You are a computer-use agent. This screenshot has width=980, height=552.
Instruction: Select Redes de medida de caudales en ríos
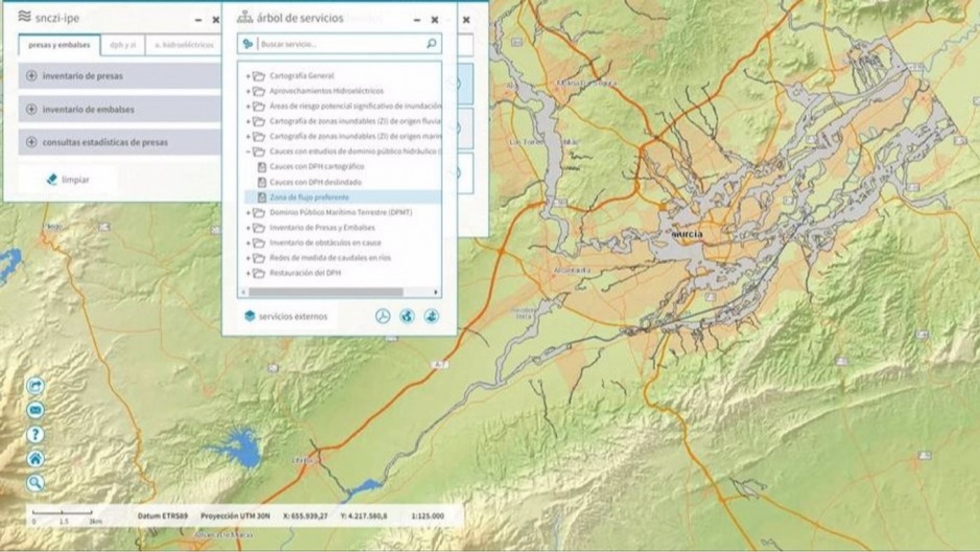pyautogui.click(x=330, y=258)
